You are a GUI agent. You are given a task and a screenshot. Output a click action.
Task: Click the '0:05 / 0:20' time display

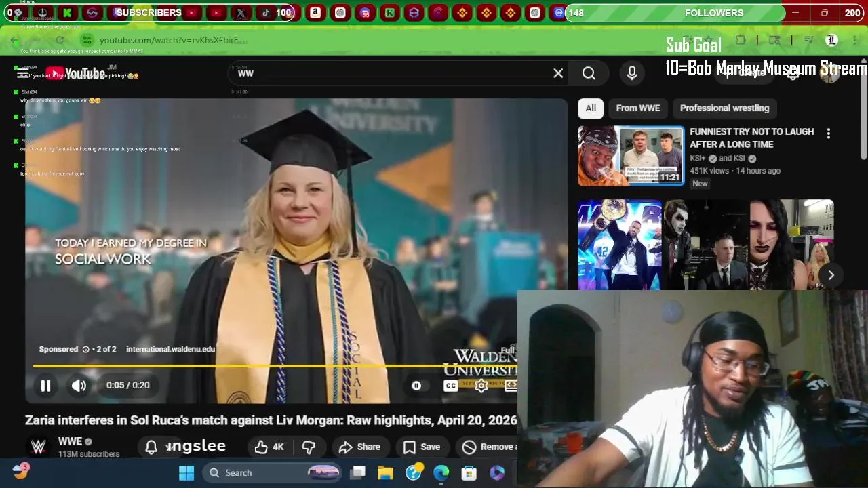(x=127, y=386)
